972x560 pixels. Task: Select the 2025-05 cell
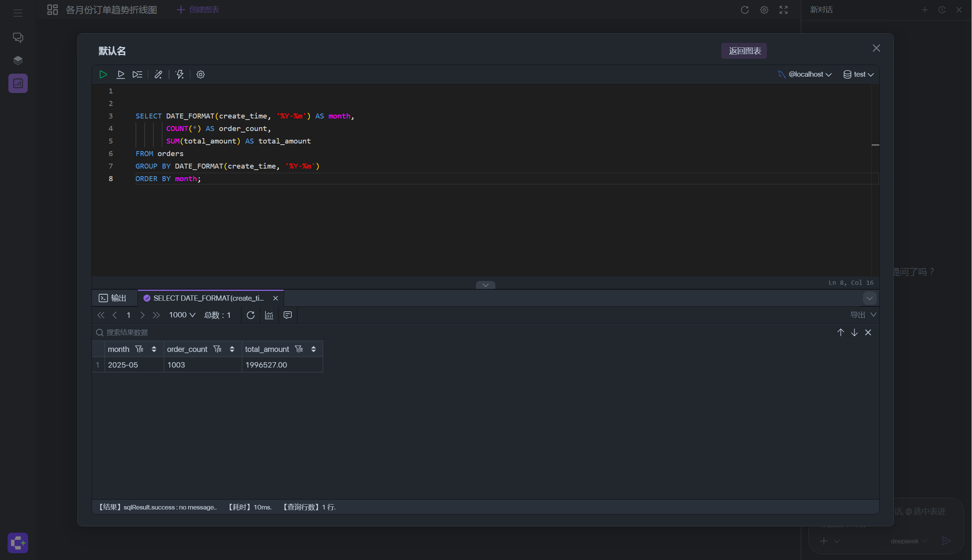134,364
